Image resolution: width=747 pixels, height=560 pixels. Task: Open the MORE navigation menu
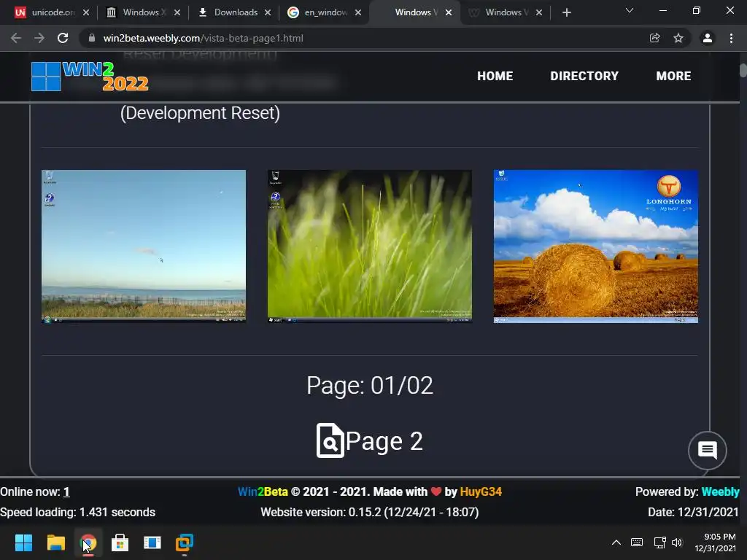(x=673, y=76)
